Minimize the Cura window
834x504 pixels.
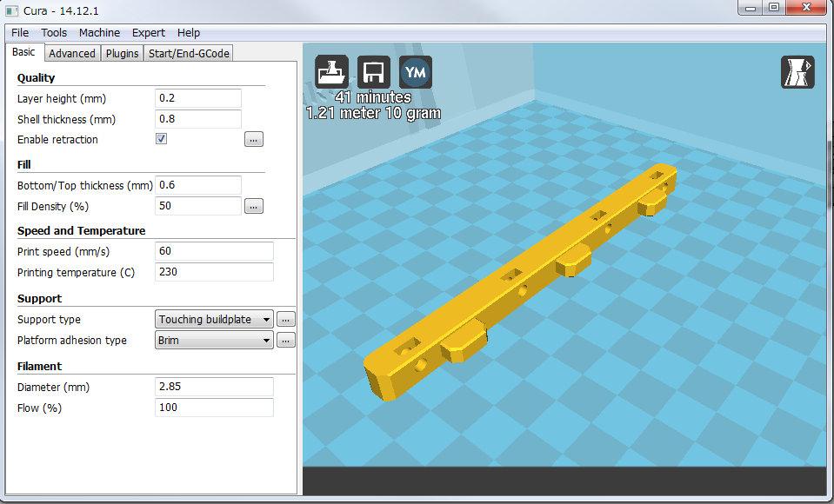(x=751, y=8)
